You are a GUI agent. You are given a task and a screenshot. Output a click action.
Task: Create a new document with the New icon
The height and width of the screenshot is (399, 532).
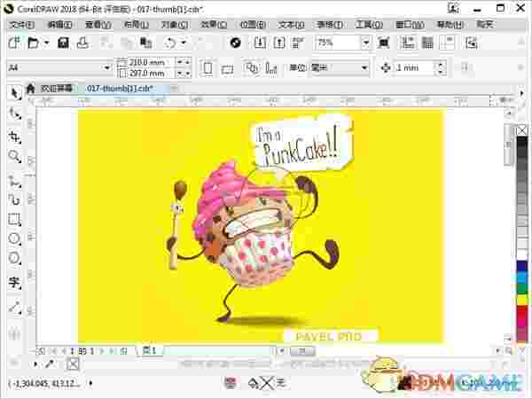(x=14, y=43)
